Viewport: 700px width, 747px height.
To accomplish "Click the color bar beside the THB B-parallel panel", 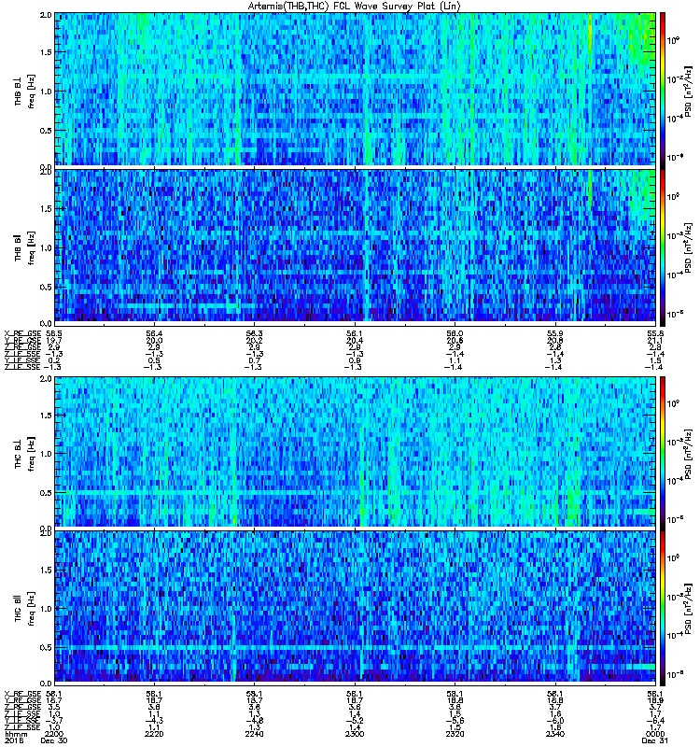I will (663, 247).
